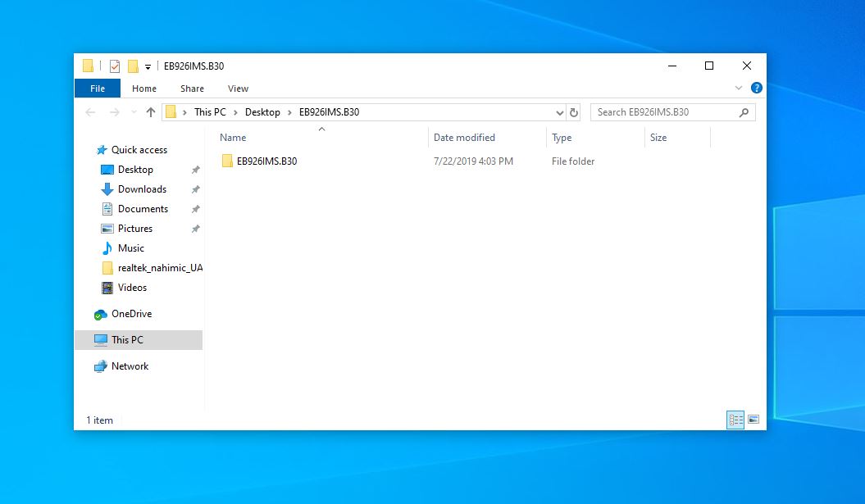Open Videos in the navigation pane

pyautogui.click(x=132, y=288)
